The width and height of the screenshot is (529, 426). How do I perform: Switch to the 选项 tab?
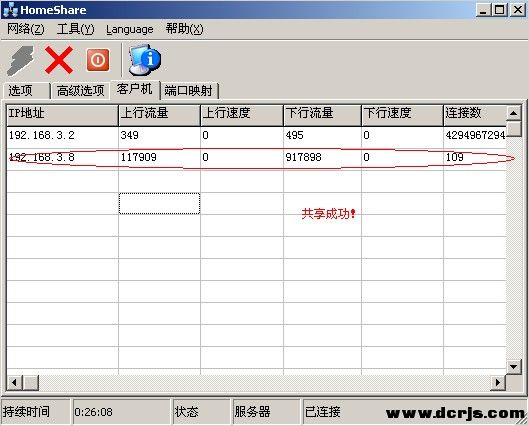26,91
